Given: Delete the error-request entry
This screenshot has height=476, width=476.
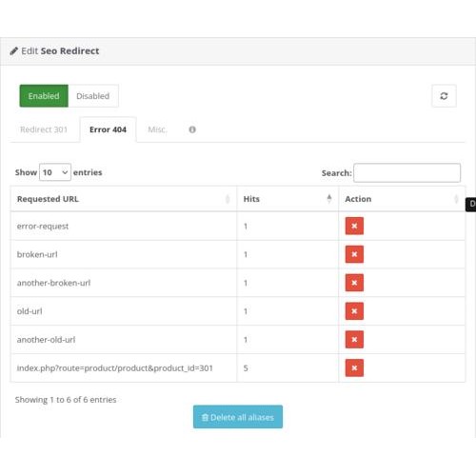Looking at the screenshot, I should click(354, 226).
